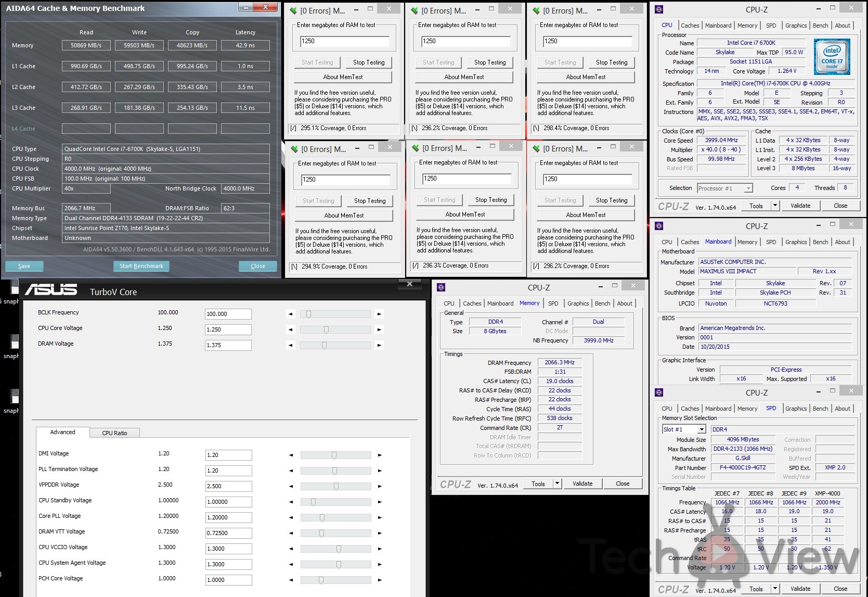The height and width of the screenshot is (597, 868).
Task: Click About MemTest in the 298.4% coverage window
Action: (586, 77)
